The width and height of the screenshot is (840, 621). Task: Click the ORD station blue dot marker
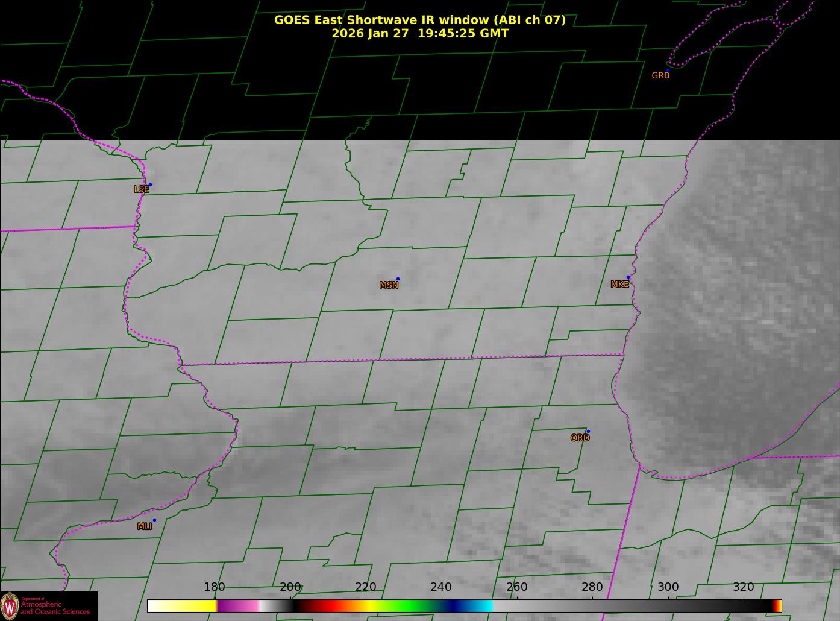click(x=588, y=431)
